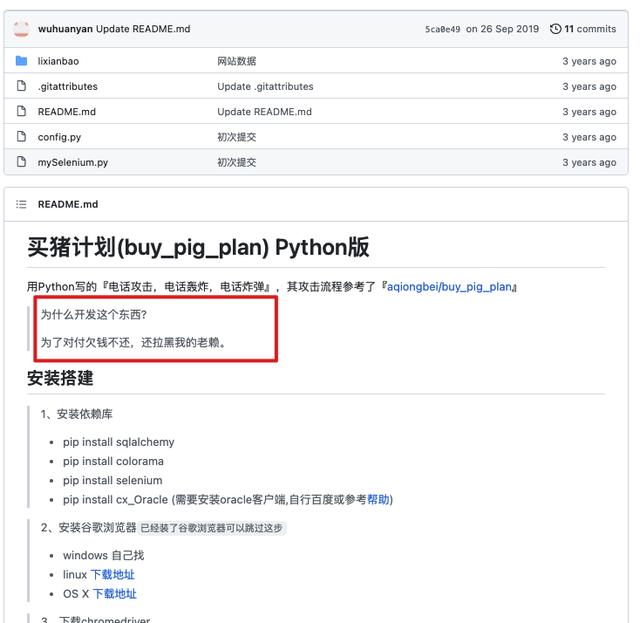
Task: Open the aqiongbei/buy_pig_plan repository link
Action: (x=451, y=287)
